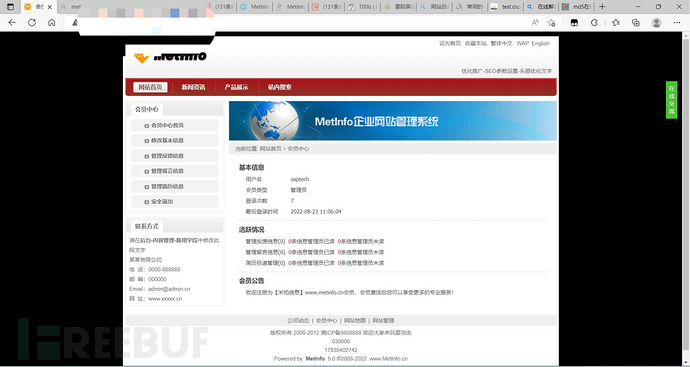Close the active browser tab
Image resolution: width=690 pixels, height=367 pixels.
(50, 7)
